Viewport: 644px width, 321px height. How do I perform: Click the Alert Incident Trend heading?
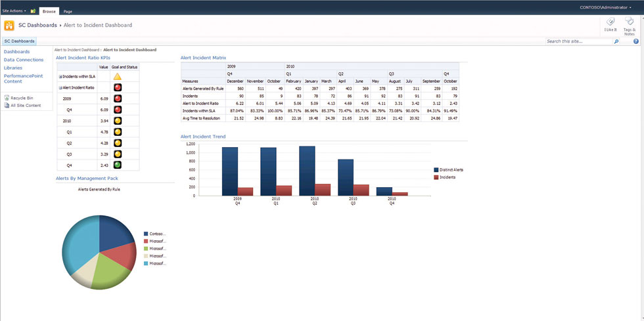[203, 137]
